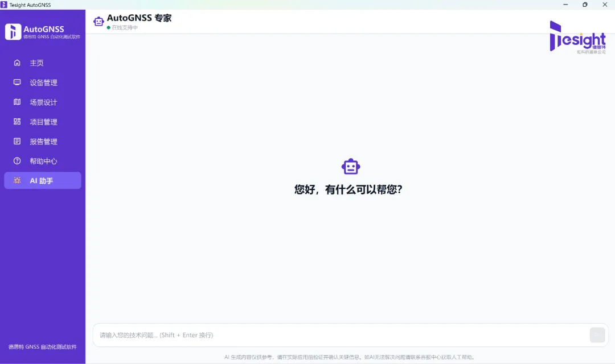Click the sidebar footer text 德思特 GNSS 自动化测试软件
The height and width of the screenshot is (364, 615).
tap(43, 347)
